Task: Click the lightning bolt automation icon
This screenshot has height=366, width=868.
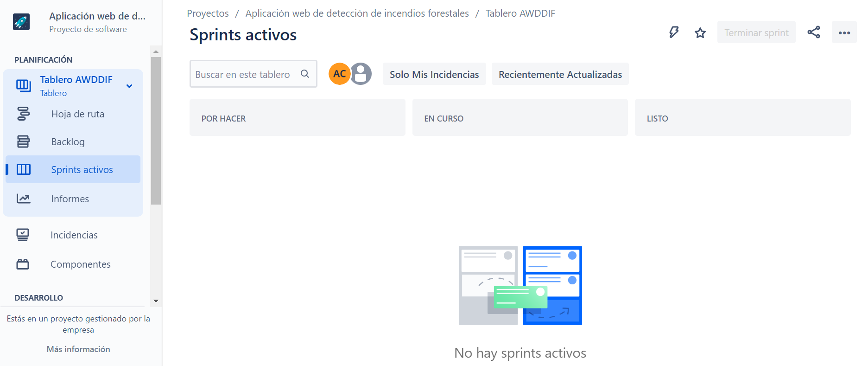Action: (x=674, y=32)
